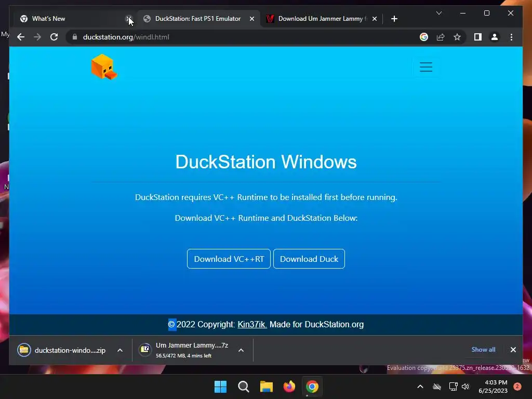Image resolution: width=532 pixels, height=399 pixels.
Task: Close the Download Um Jammer Lammy tab
Action: tap(374, 19)
